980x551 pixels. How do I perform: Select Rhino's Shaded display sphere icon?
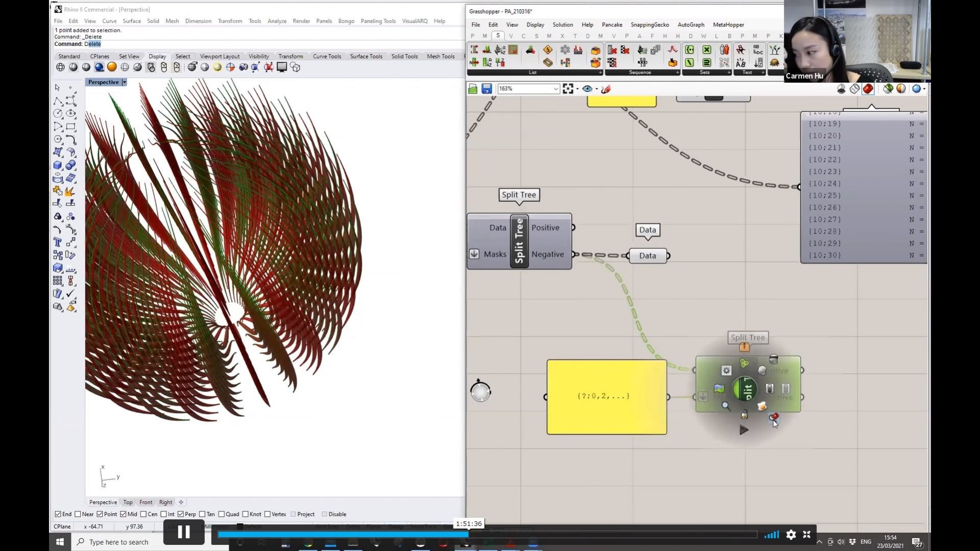coord(73,67)
